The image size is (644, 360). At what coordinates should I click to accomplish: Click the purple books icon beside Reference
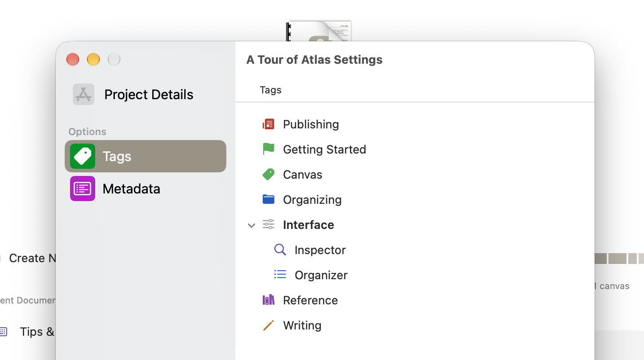tap(269, 300)
